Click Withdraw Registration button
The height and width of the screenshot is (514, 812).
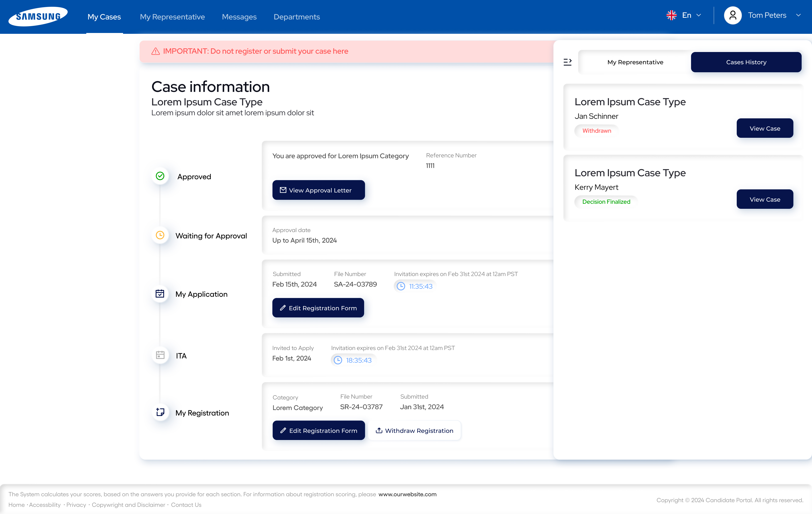coord(414,431)
